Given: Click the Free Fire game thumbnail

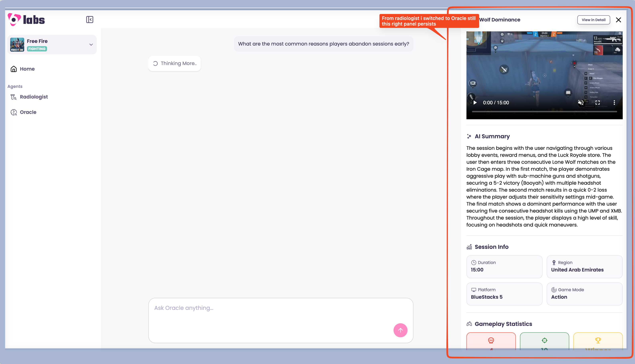Looking at the screenshot, I should coord(17,45).
